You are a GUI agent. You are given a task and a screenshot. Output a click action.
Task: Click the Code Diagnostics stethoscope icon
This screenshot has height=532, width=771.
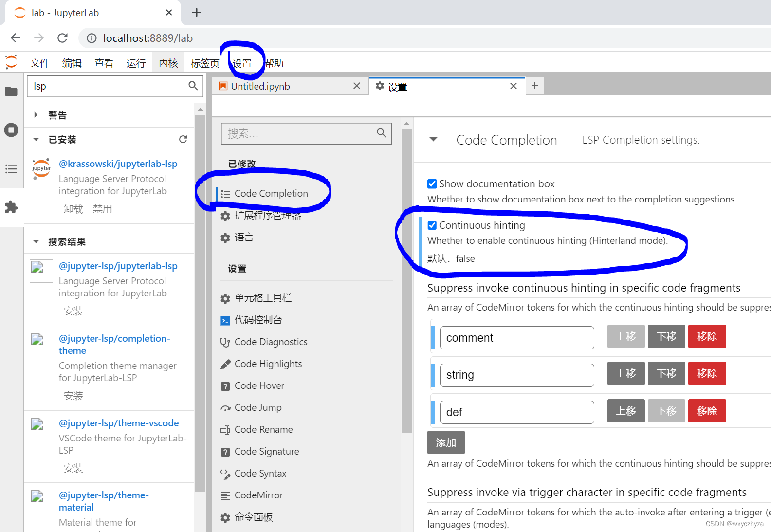pyautogui.click(x=225, y=342)
